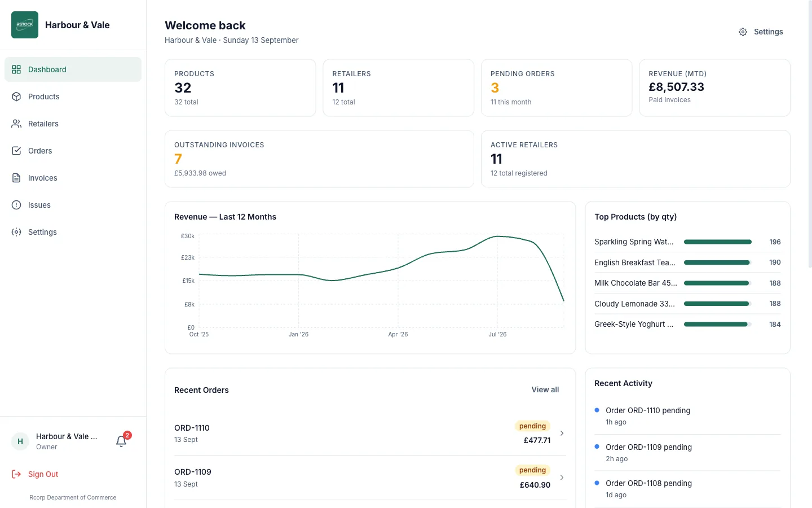The height and width of the screenshot is (508, 812).
Task: Click English Breakfast Tea progress bar
Action: click(x=717, y=262)
